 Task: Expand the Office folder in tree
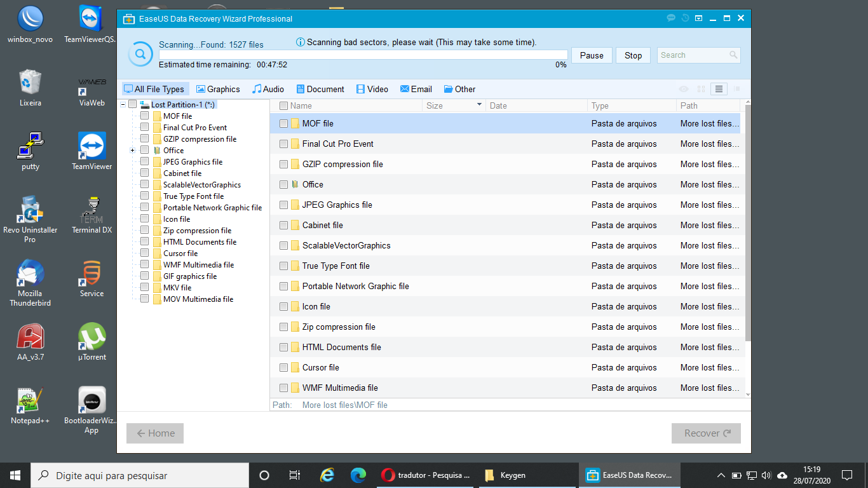(x=133, y=151)
